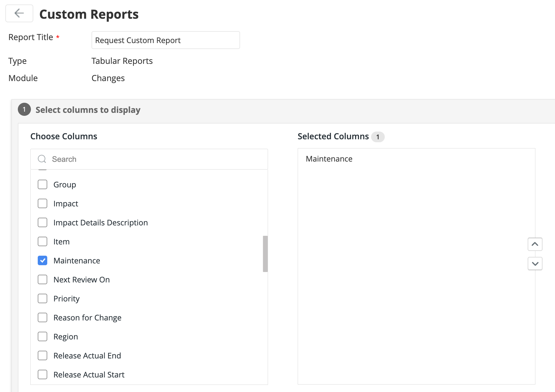Check the Release Actual Start column
The image size is (555, 392).
tap(42, 374)
